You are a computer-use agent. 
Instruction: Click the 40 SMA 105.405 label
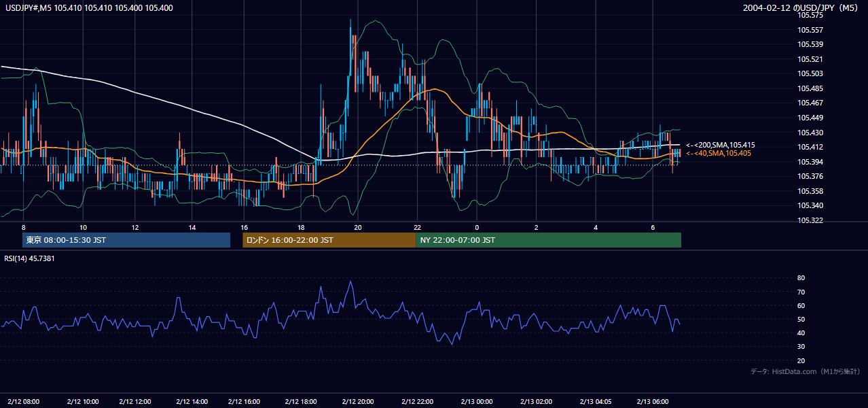719,153
